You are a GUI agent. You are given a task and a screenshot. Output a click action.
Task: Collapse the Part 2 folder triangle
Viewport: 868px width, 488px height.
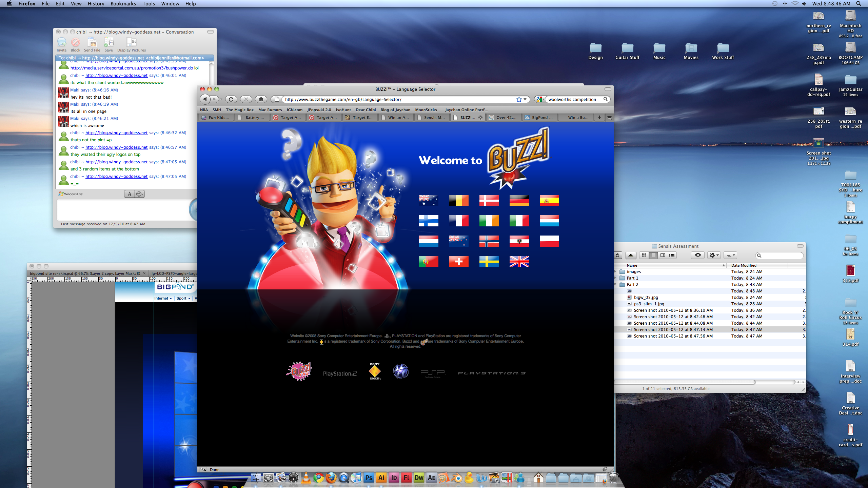pos(616,285)
